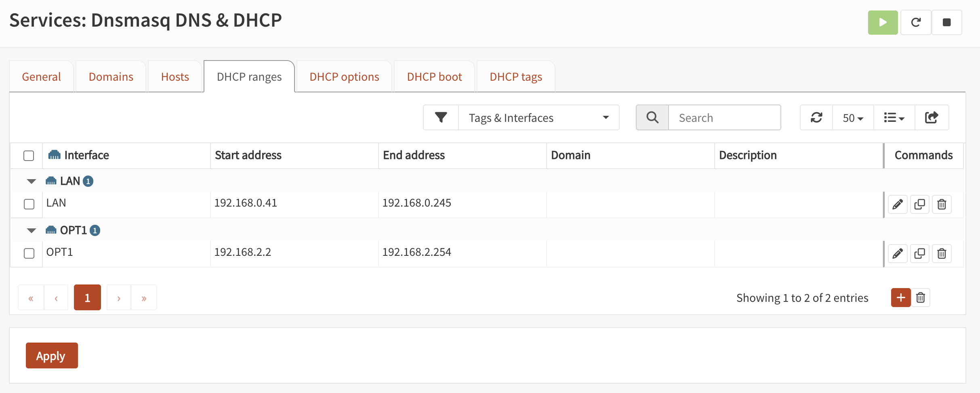Edit the LAN DHCP range
980x393 pixels.
click(898, 205)
